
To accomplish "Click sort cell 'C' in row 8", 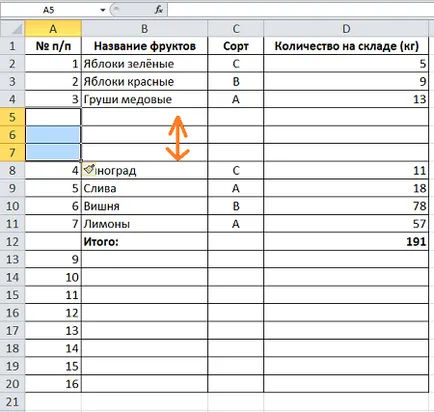I will (236, 170).
